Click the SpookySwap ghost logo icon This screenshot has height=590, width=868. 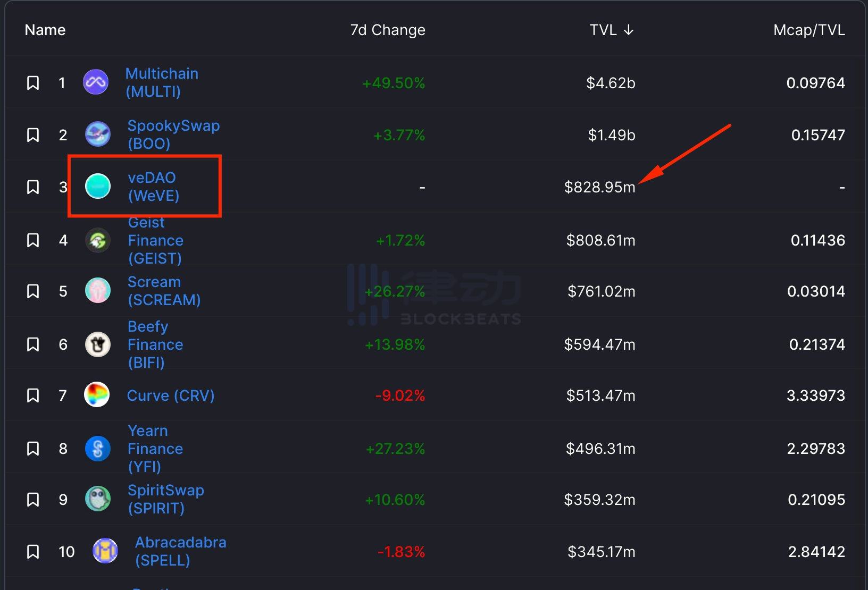point(98,134)
